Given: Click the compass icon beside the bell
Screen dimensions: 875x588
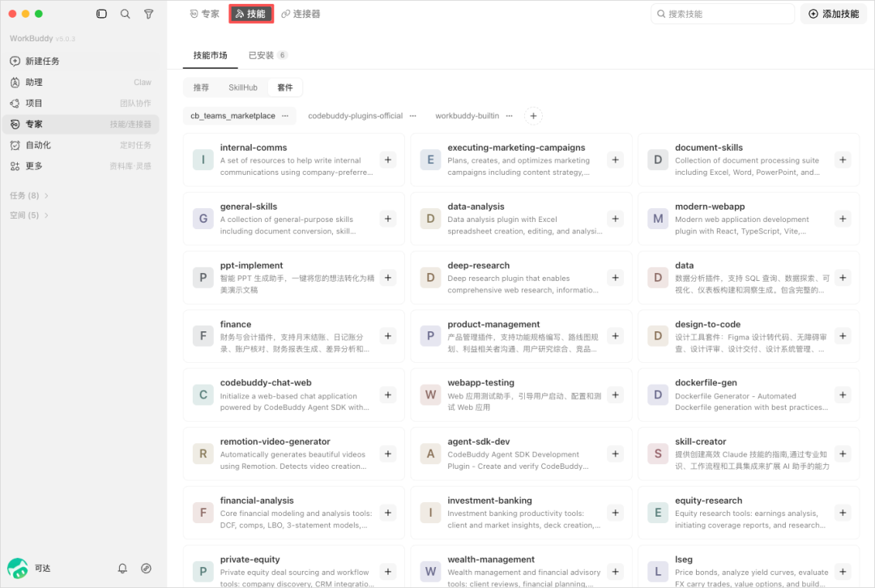Looking at the screenshot, I should pyautogui.click(x=146, y=568).
